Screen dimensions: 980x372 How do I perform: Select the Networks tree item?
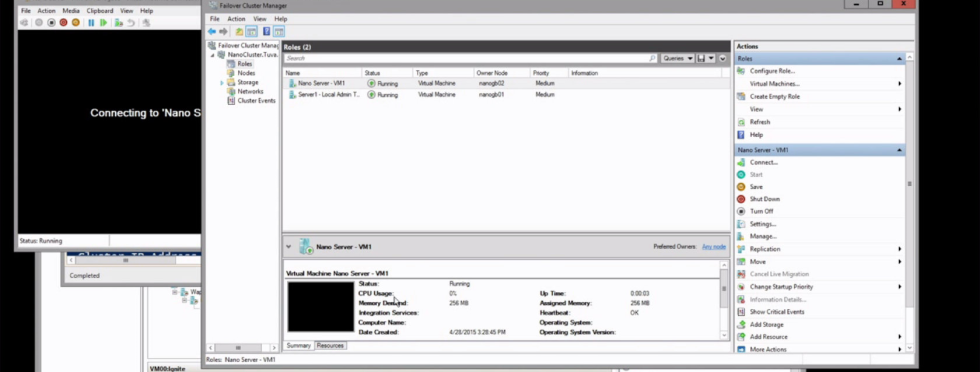point(250,91)
